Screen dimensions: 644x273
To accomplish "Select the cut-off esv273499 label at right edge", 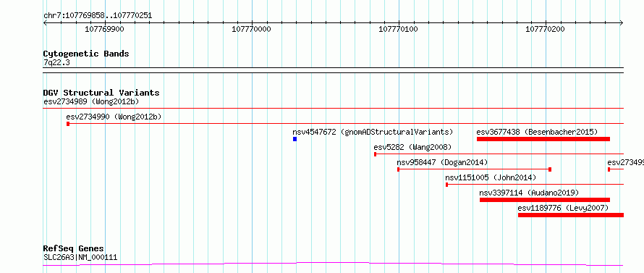I will (x=625, y=162).
